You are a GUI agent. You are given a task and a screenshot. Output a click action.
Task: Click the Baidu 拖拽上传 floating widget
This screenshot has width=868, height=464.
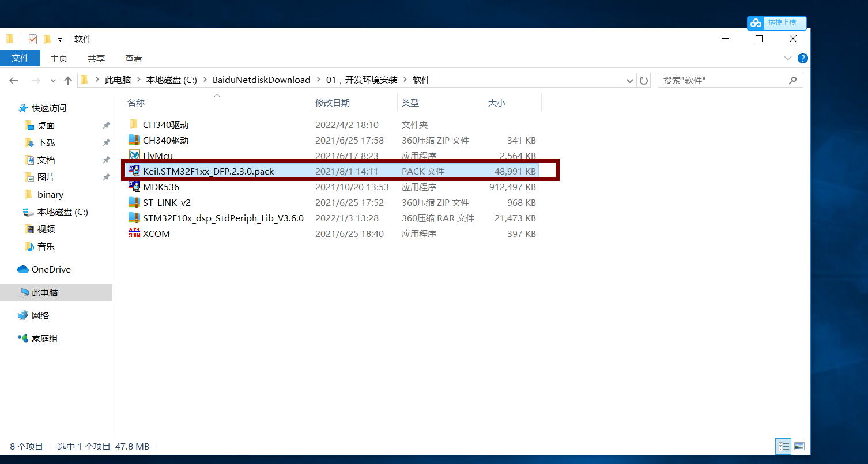click(x=776, y=22)
